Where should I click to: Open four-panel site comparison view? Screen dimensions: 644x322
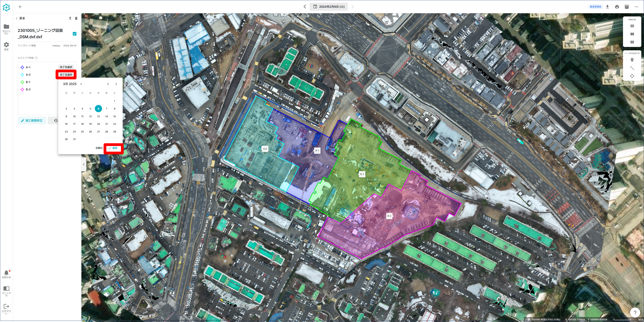(x=632, y=42)
